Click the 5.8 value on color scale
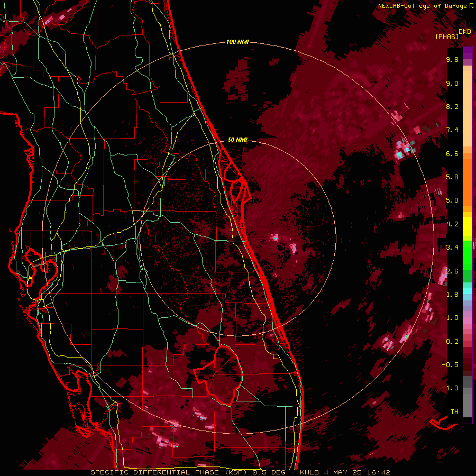 (452, 177)
